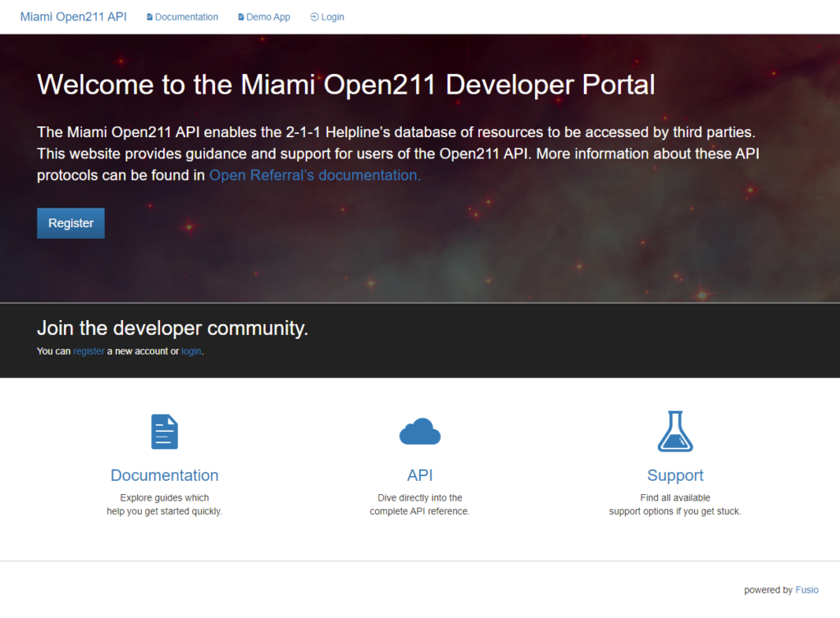Viewport: 840px width, 618px height.
Task: Click the blue Register button
Action: pos(71,223)
